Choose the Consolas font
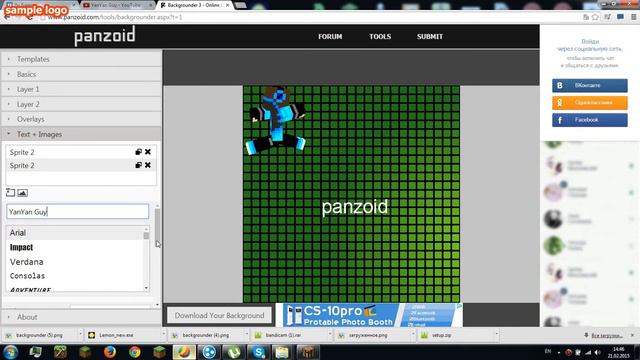 pos(76,276)
